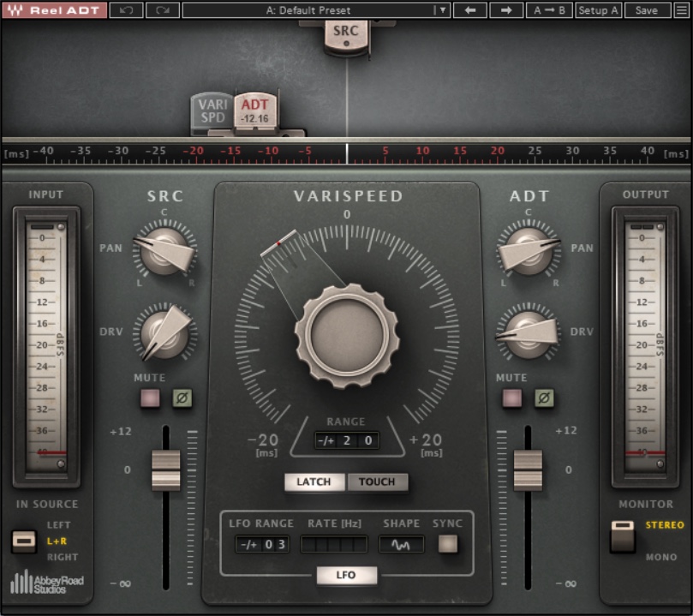Load previous preset with left arrow
The height and width of the screenshot is (616, 693).
coord(470,10)
